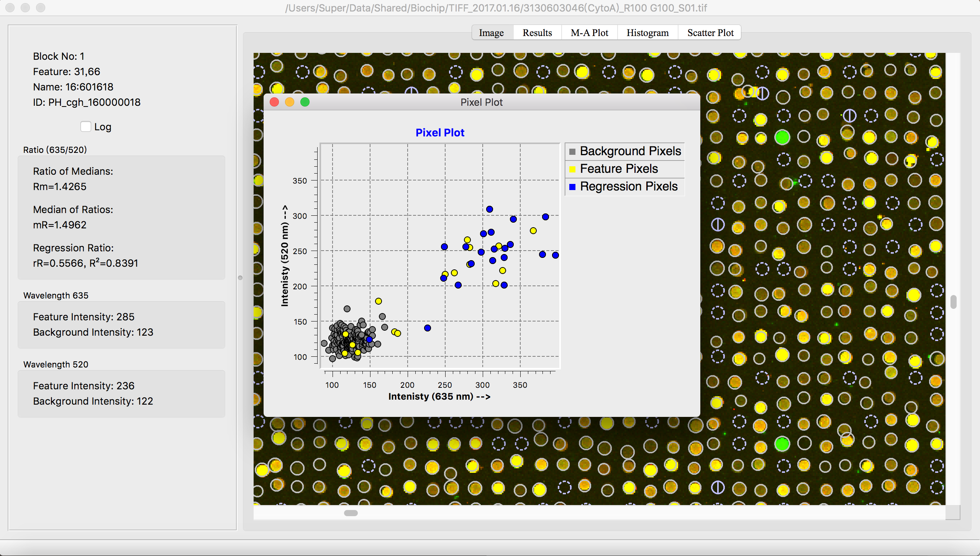The image size is (980, 556).
Task: Select the lower bright green spot in the array
Action: (782, 444)
